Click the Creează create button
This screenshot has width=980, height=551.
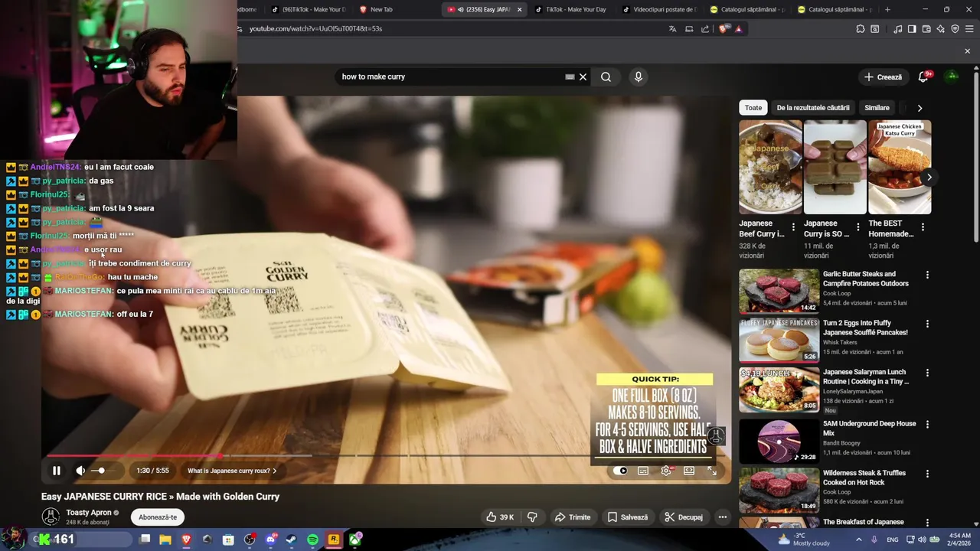click(883, 77)
